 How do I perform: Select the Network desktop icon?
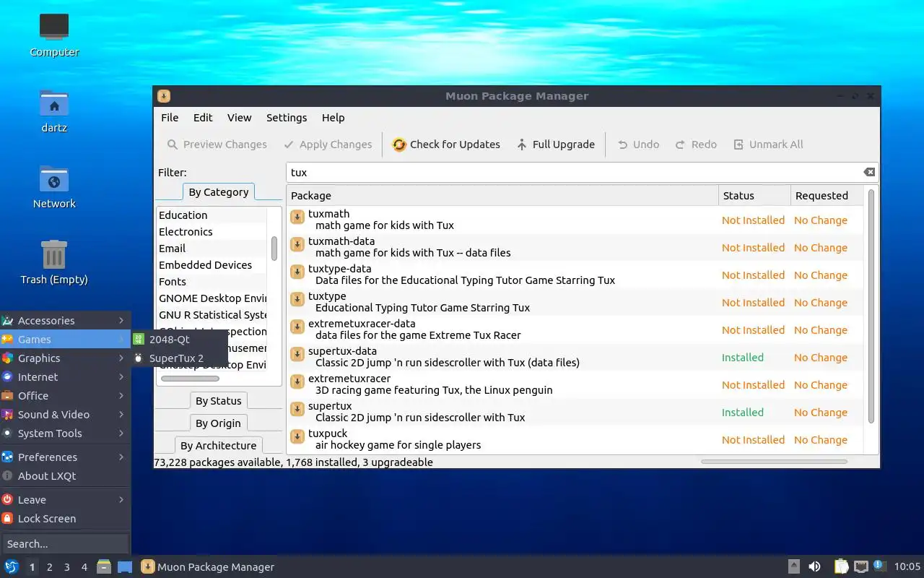point(54,186)
